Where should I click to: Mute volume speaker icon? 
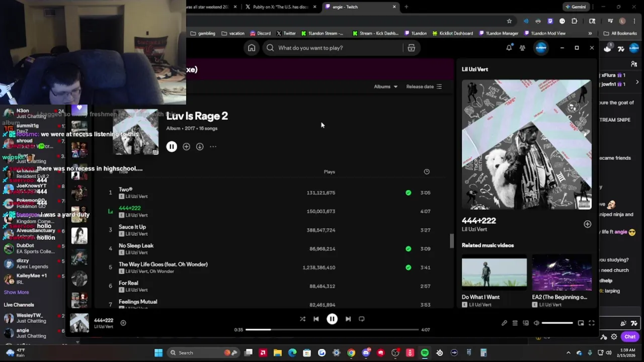536,323
